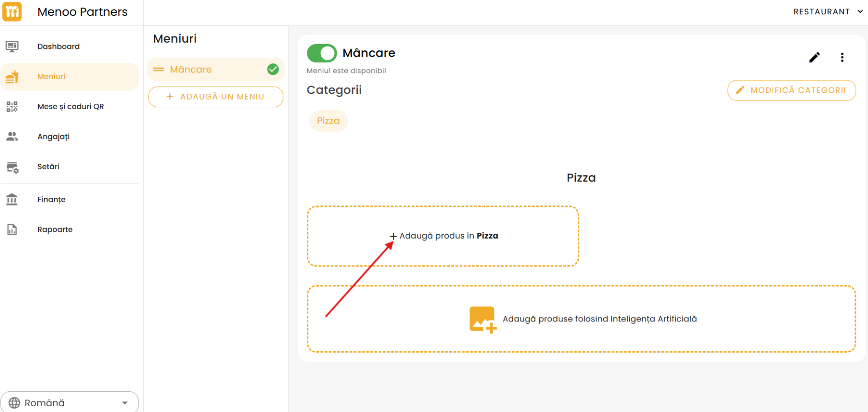Select the Pizza category chip

pos(328,121)
